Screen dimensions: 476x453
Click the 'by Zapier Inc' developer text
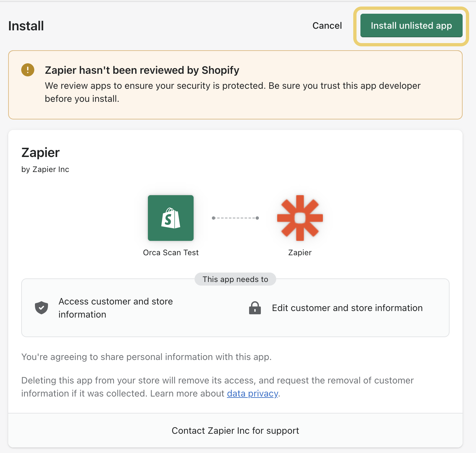45,169
